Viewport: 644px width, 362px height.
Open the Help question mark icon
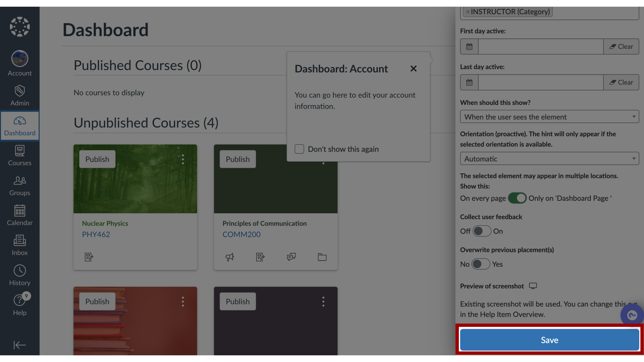click(19, 300)
